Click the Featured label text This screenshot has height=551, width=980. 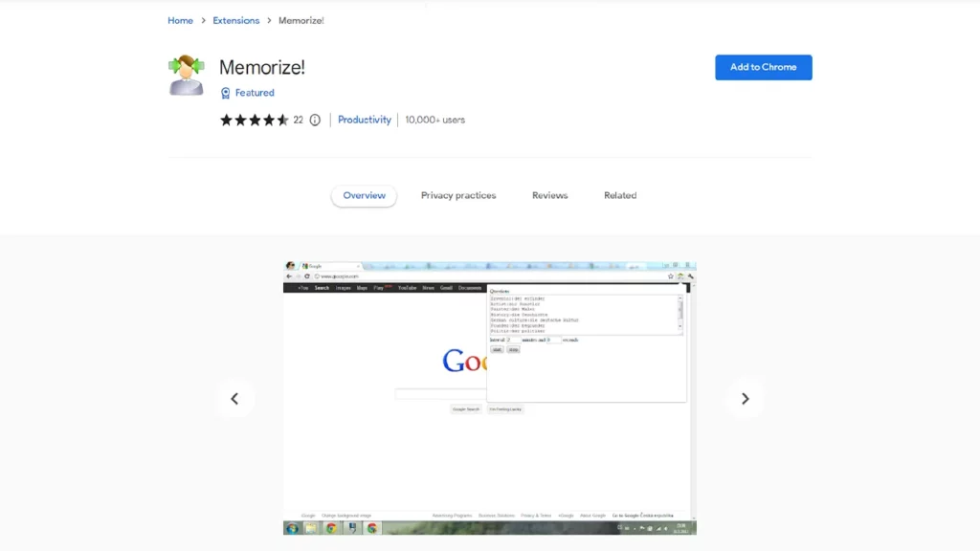[255, 93]
